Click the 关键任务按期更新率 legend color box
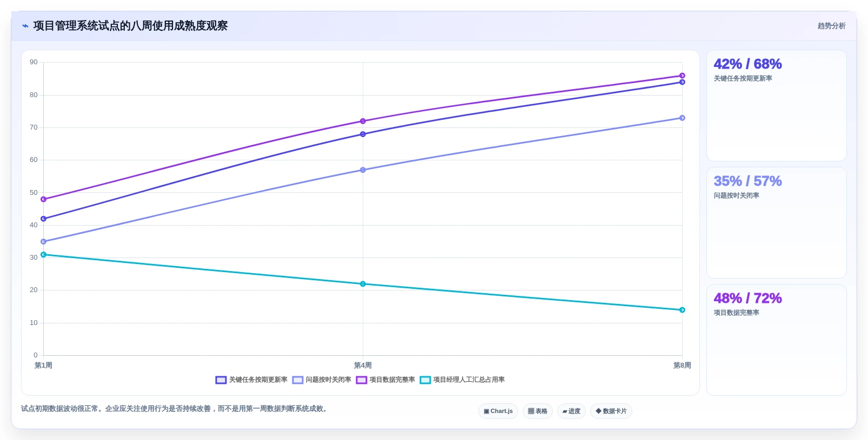868x440 pixels. click(x=221, y=380)
